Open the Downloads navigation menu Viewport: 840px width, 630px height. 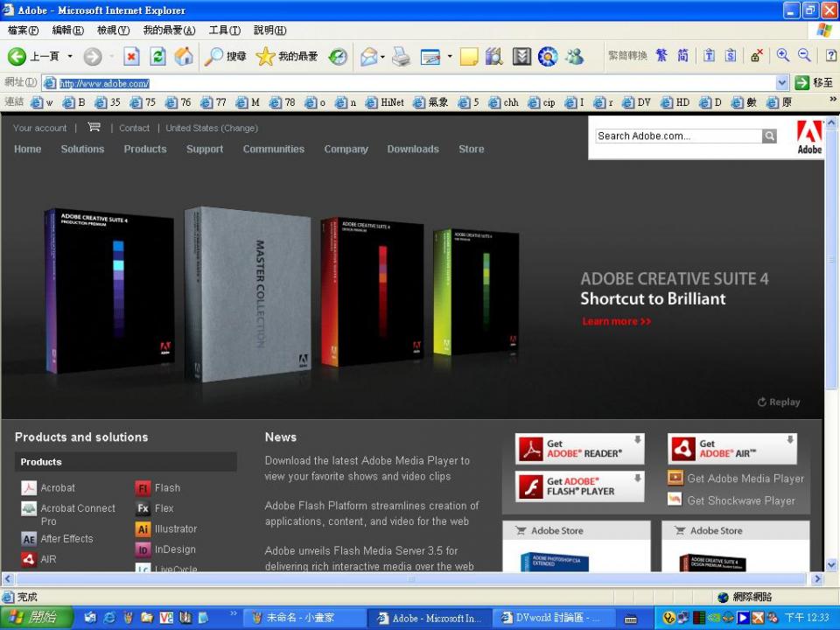click(413, 150)
